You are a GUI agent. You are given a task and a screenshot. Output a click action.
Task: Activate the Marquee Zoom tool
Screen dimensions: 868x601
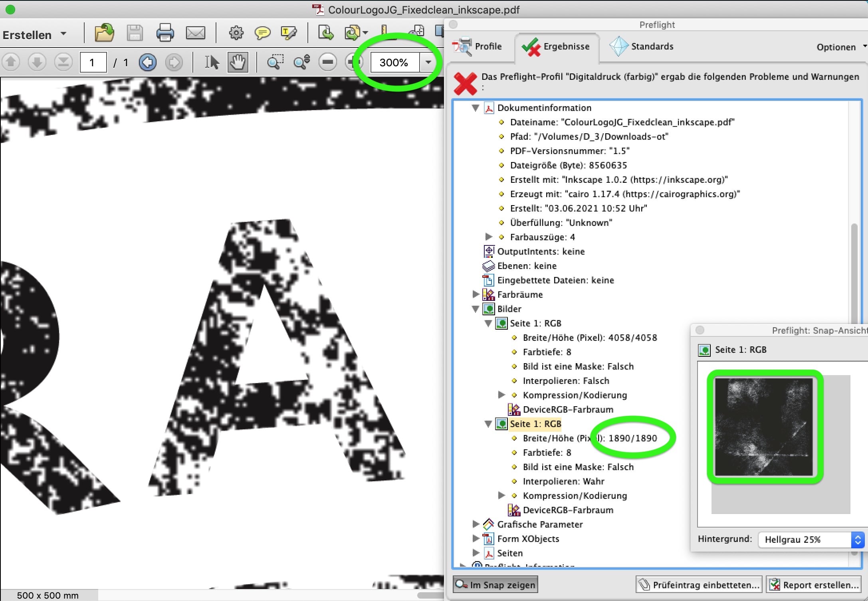[x=275, y=62]
